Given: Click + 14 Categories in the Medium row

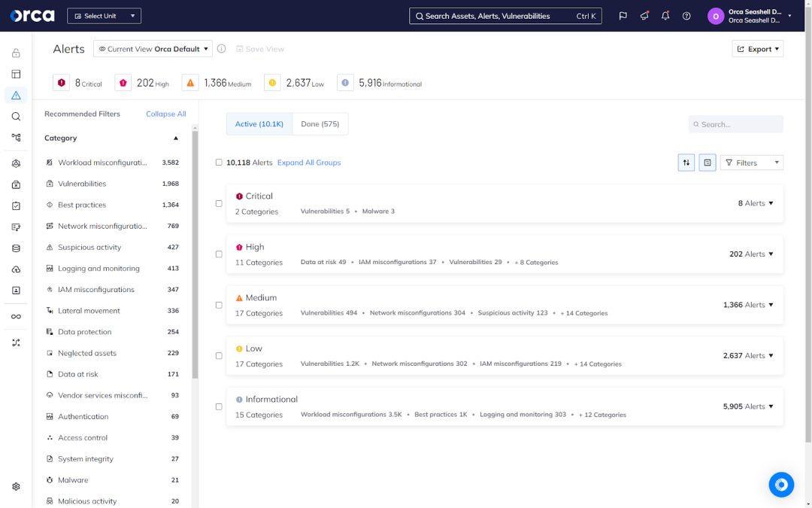Looking at the screenshot, I should [583, 314].
